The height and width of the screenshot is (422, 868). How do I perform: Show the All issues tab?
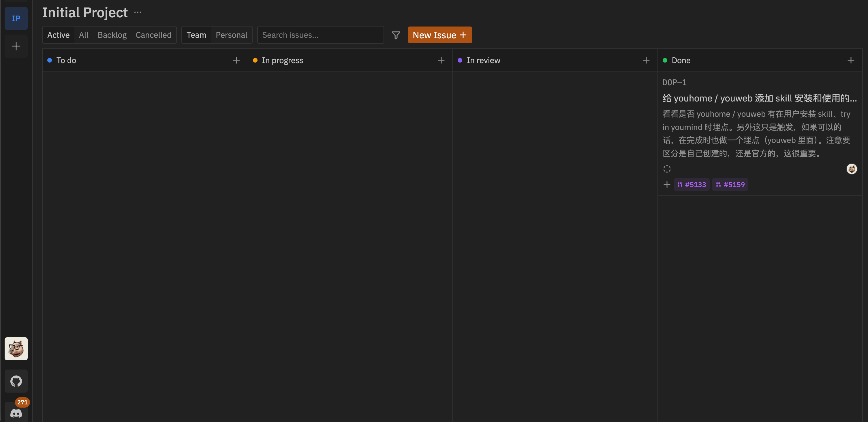click(83, 35)
